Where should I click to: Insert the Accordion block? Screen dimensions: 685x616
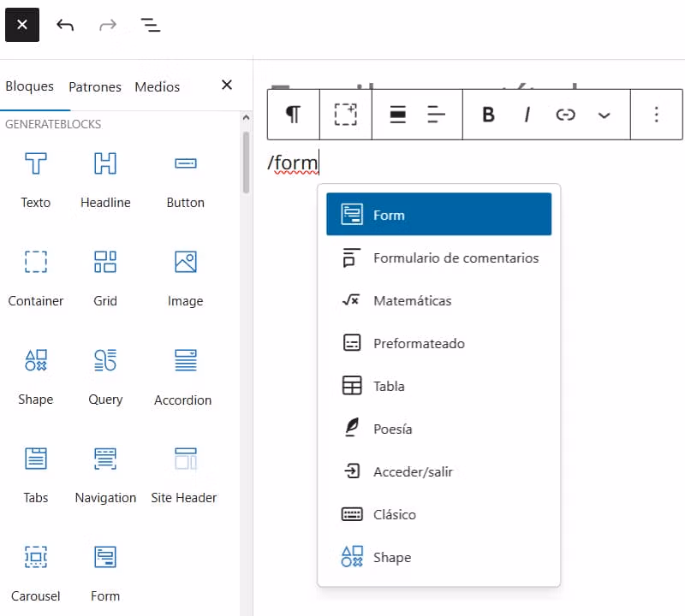pos(183,376)
